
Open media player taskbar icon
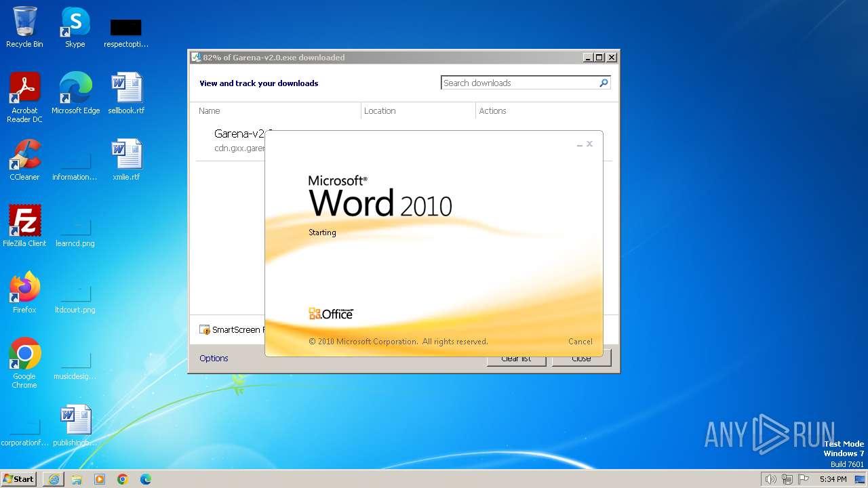pos(100,479)
